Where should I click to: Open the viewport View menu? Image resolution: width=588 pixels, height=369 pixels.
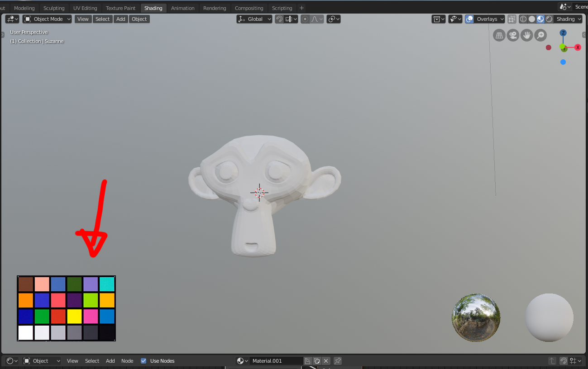tap(83, 19)
